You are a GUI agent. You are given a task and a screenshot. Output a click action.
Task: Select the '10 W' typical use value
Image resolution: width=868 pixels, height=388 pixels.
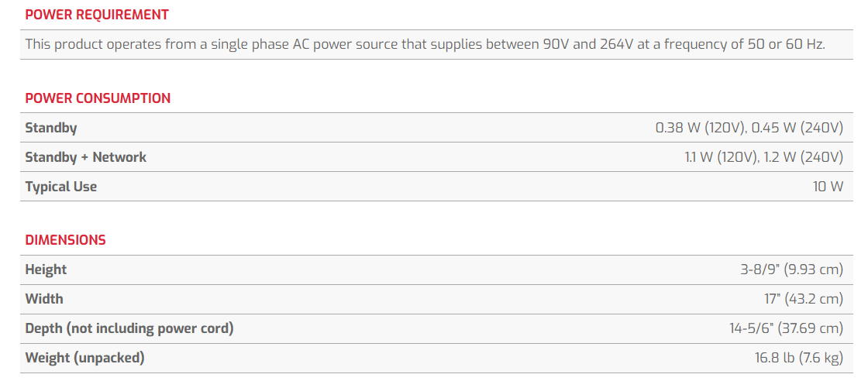828,187
